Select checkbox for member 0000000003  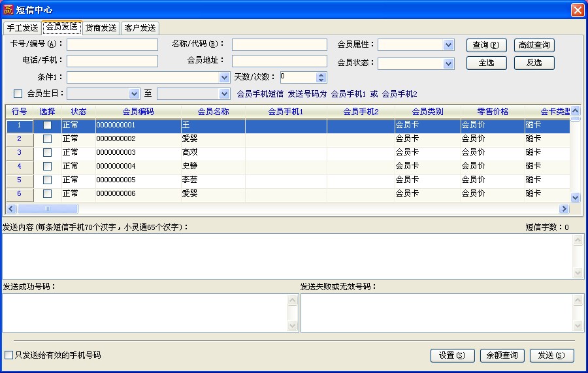[x=47, y=153]
